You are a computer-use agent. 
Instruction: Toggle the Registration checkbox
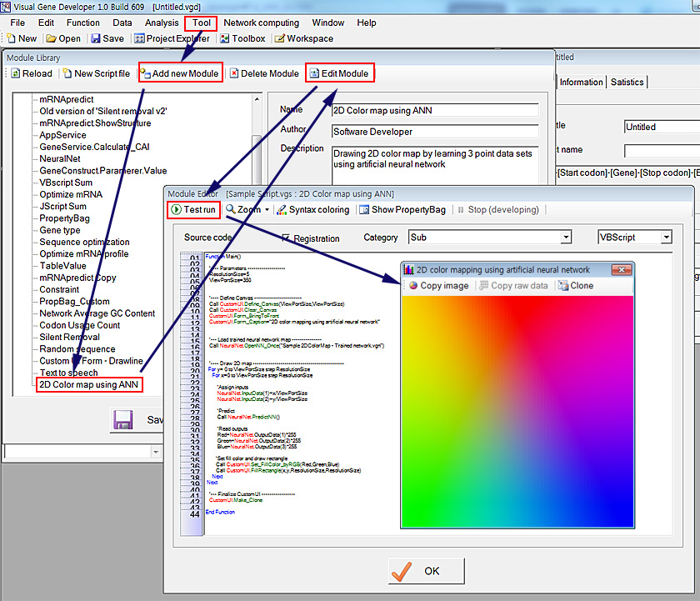[286, 238]
